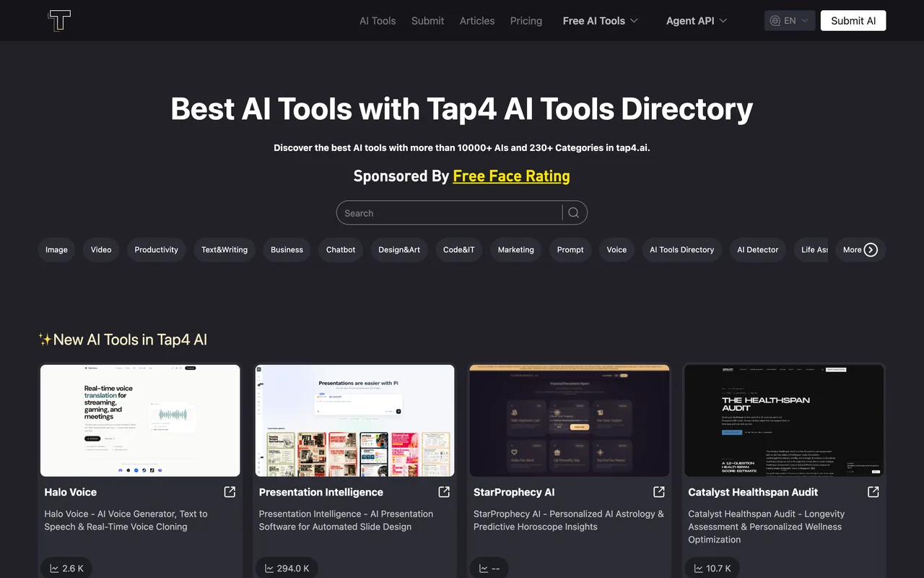This screenshot has height=578, width=924.
Task: Open the EN language selector
Action: (790, 21)
